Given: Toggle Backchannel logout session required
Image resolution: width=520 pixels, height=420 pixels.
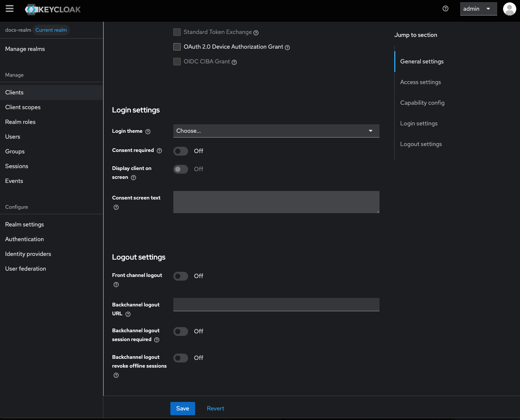Looking at the screenshot, I should pos(181,332).
